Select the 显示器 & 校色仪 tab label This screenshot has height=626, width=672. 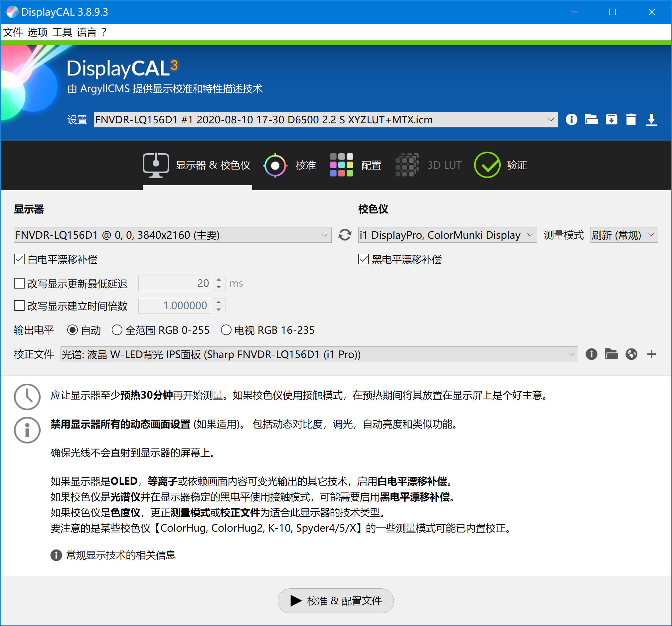tap(213, 165)
